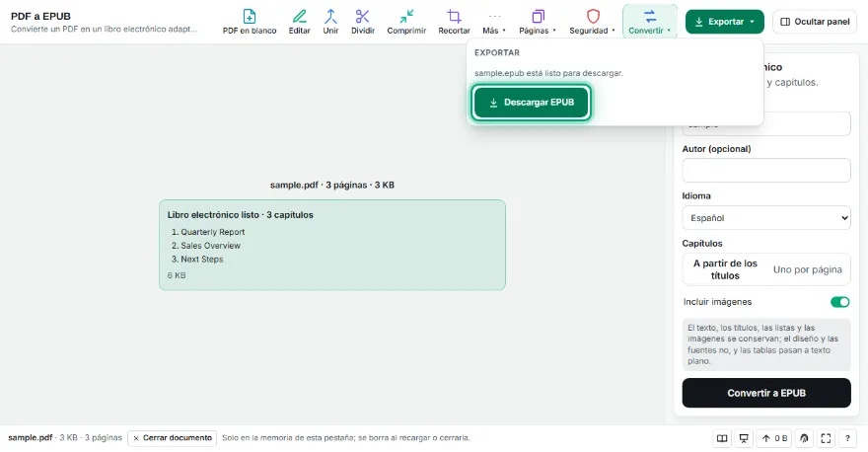Select the Recortar crop tool
868x452 pixels.
[454, 22]
